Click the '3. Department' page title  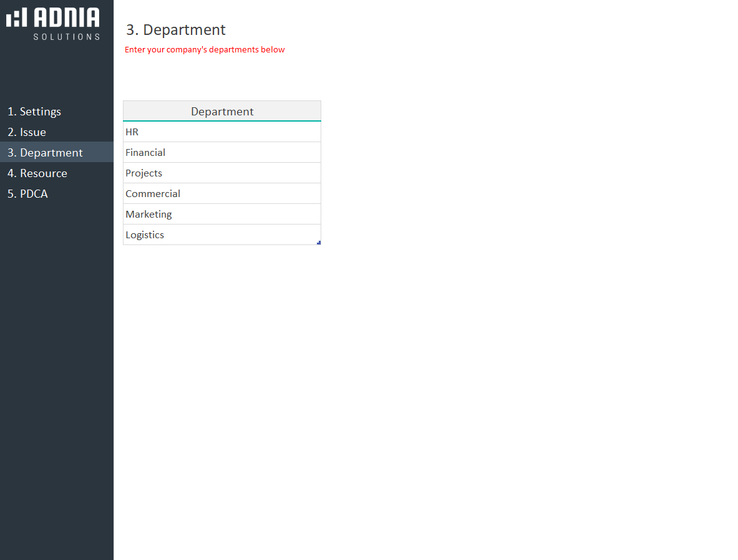click(x=176, y=30)
